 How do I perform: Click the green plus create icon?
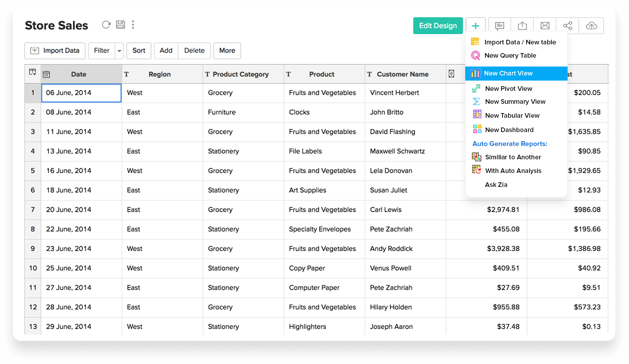(475, 26)
